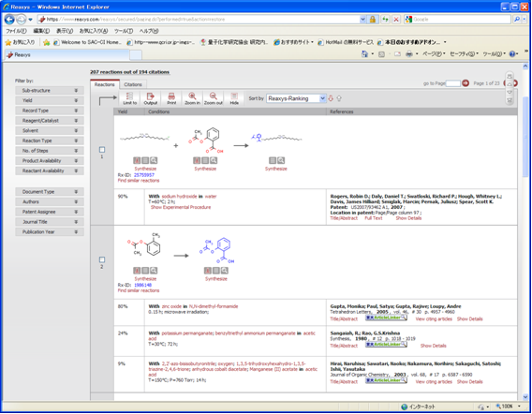
Task: Expand the Record Type filter
Action: 50,111
